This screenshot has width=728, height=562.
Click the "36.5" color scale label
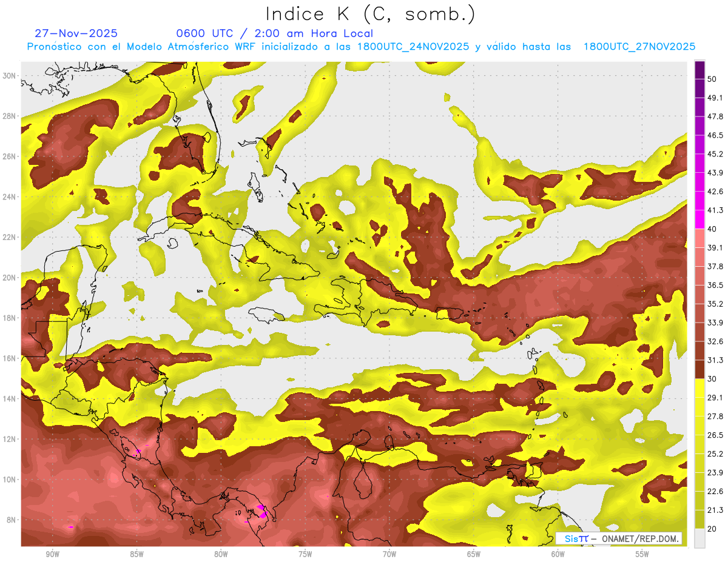tap(715, 285)
